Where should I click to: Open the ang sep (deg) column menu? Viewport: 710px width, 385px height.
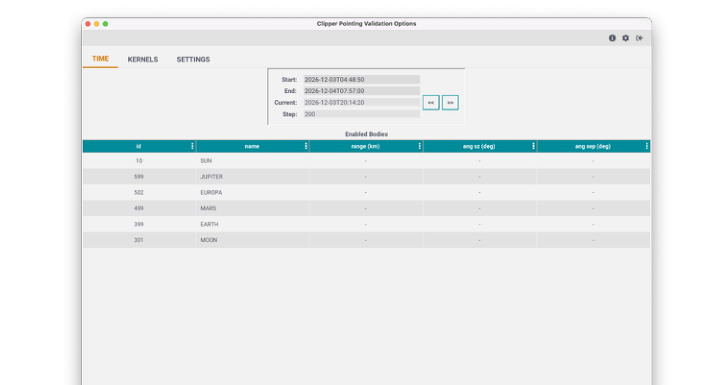point(647,146)
